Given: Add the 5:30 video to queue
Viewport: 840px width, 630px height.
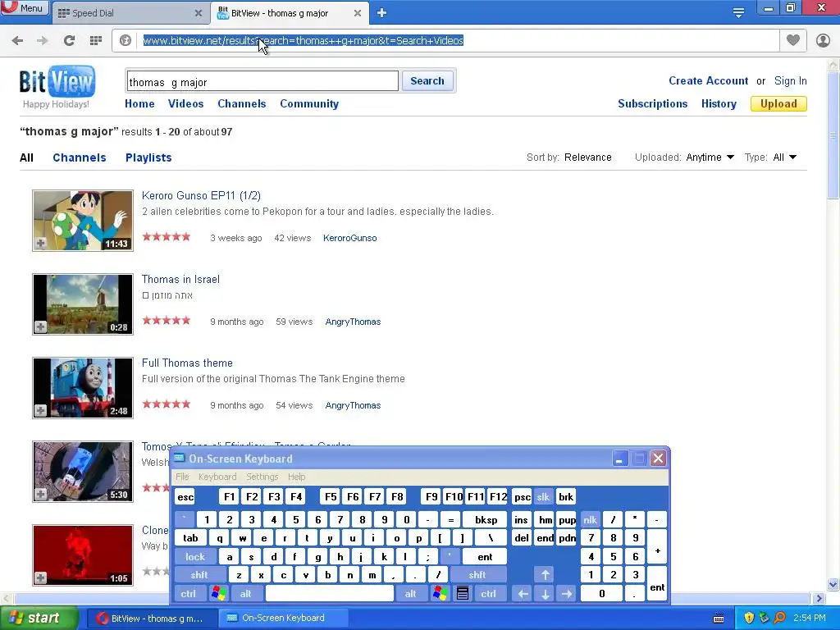Looking at the screenshot, I should pyautogui.click(x=41, y=494).
